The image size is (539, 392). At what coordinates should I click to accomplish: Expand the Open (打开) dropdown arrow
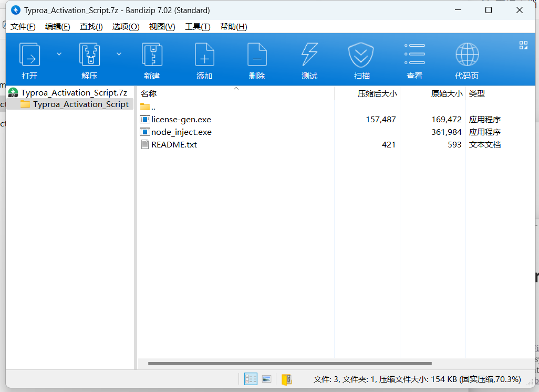point(59,54)
